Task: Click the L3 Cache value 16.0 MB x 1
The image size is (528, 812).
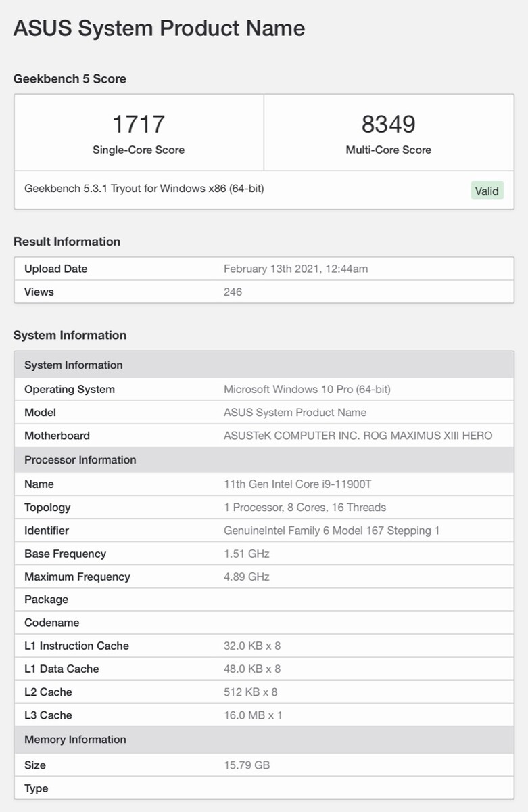Action: point(252,715)
